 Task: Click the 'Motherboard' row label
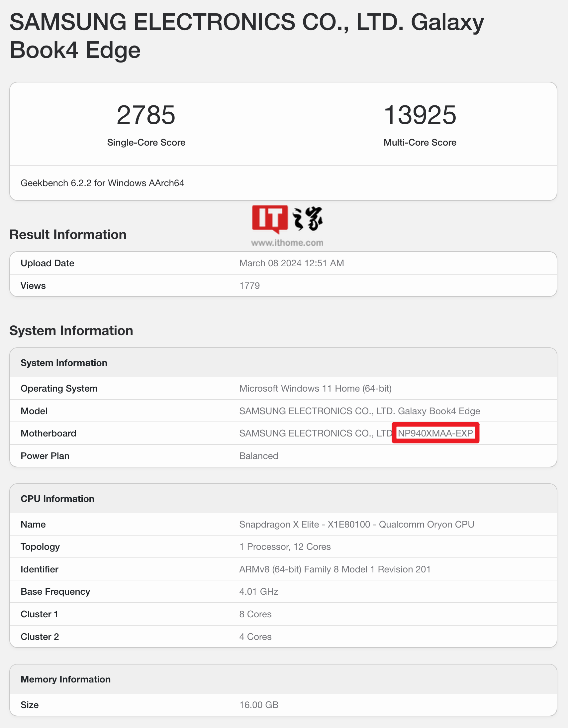[x=48, y=433]
